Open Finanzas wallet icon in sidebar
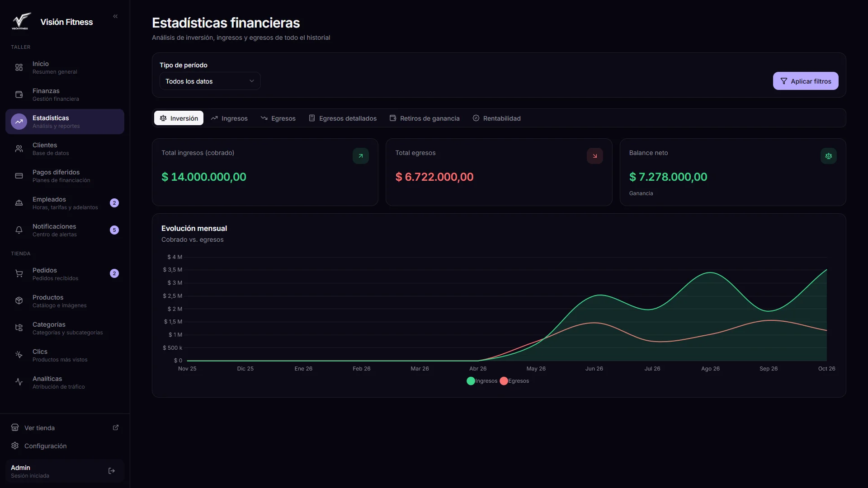868x488 pixels. (19, 94)
